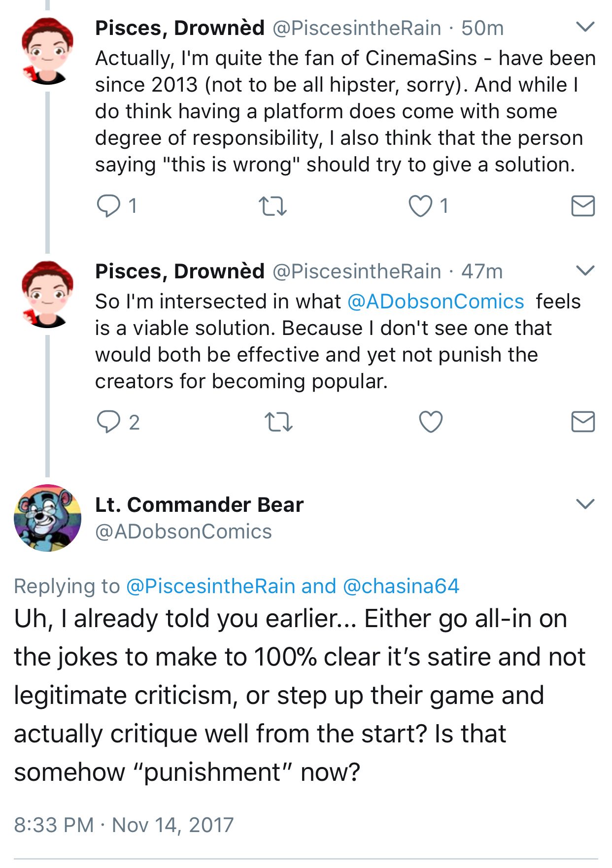
Task: Open options chevron for Lt. Commander Bear tweet
Action: coord(585,503)
